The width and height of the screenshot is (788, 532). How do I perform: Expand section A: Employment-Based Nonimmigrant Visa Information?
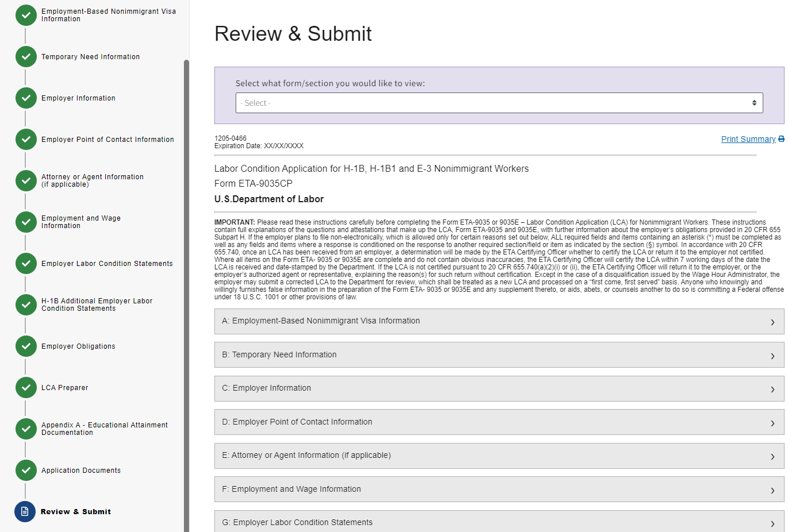pyautogui.click(x=499, y=321)
